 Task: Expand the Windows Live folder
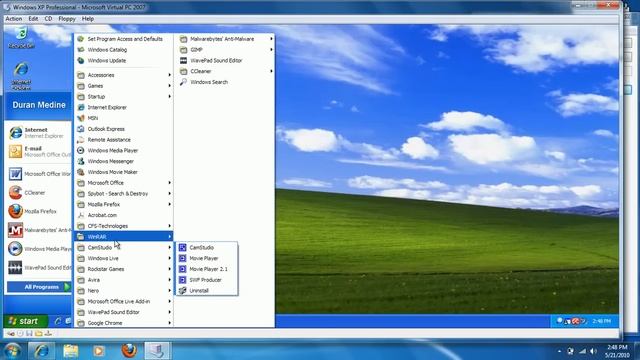[x=124, y=258]
